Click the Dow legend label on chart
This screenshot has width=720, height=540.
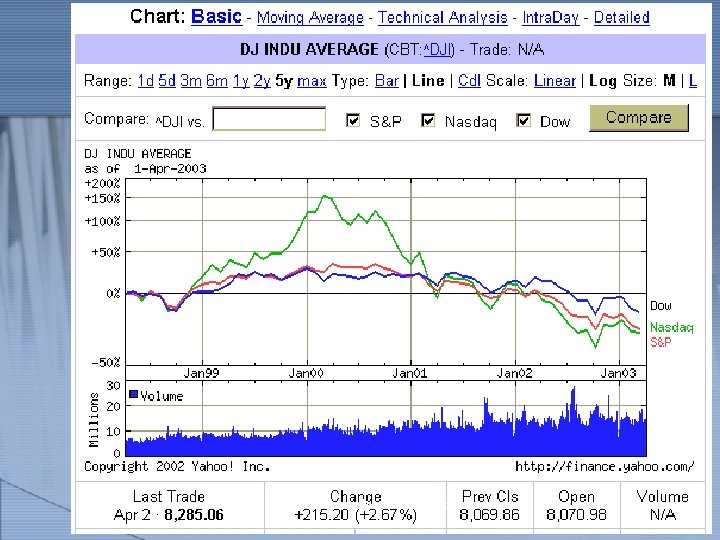click(661, 306)
